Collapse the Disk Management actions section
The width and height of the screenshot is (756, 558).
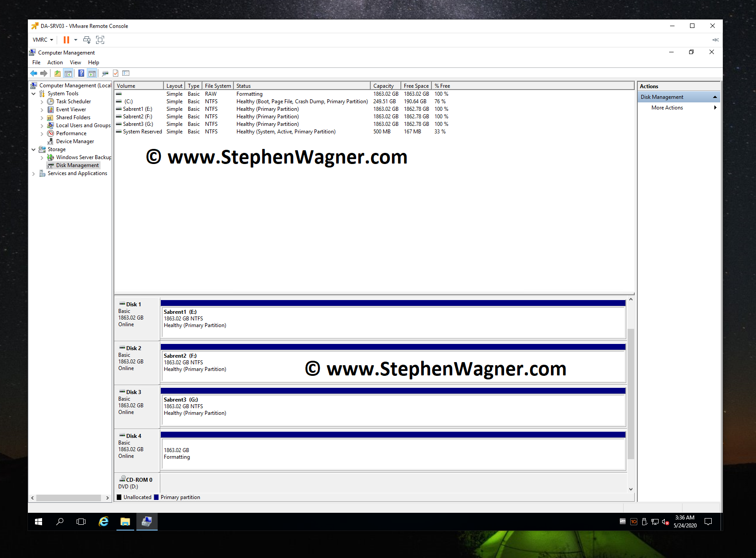715,97
